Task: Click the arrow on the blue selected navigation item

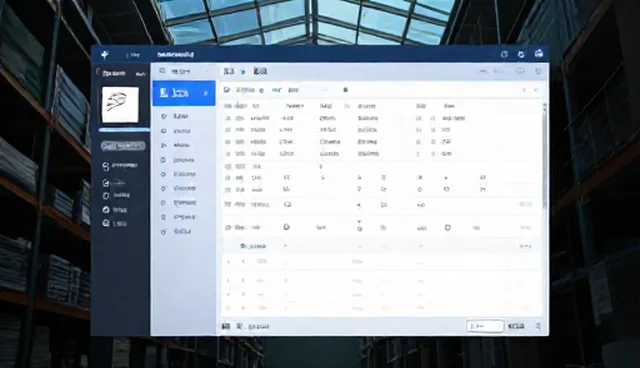Action: pos(206,93)
